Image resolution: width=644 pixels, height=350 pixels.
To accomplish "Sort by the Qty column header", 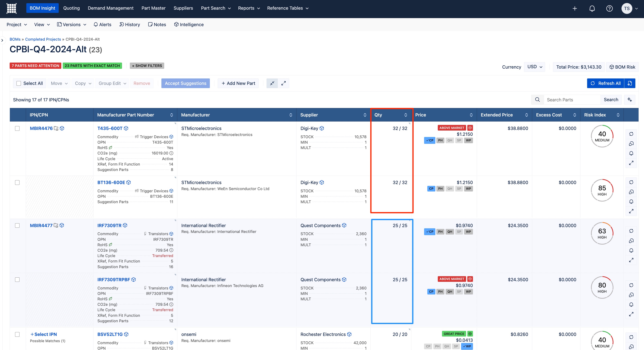I will [391, 115].
